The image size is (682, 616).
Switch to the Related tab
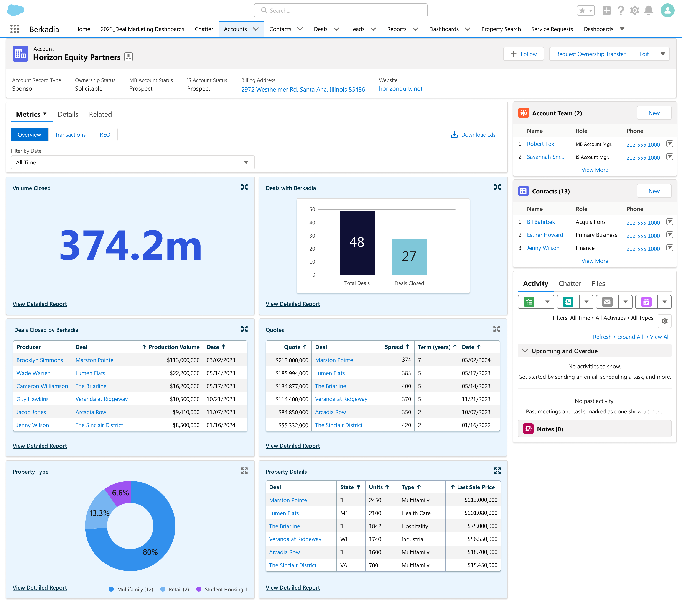coord(100,114)
